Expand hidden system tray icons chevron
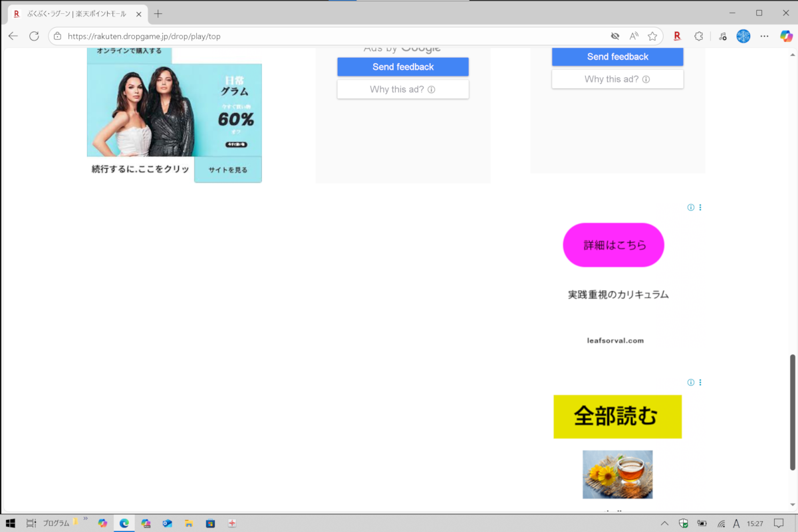The width and height of the screenshot is (798, 532). [664, 523]
